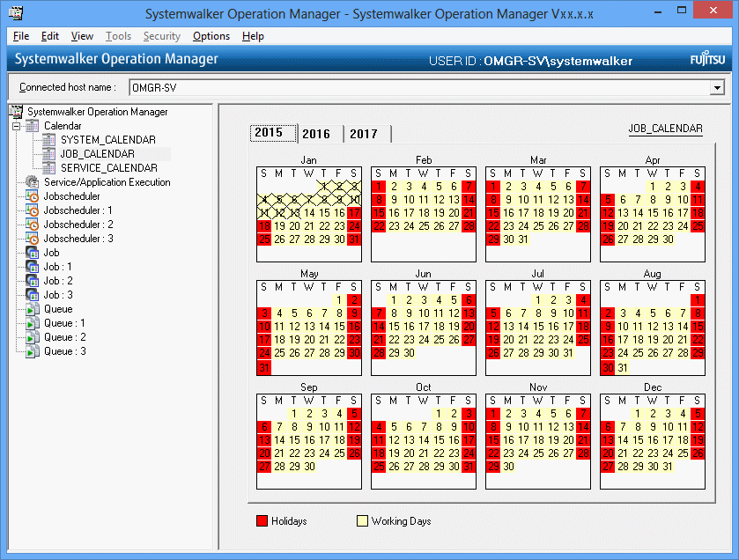Open the Connected host name dropdown
739x560 pixels.
(x=717, y=88)
